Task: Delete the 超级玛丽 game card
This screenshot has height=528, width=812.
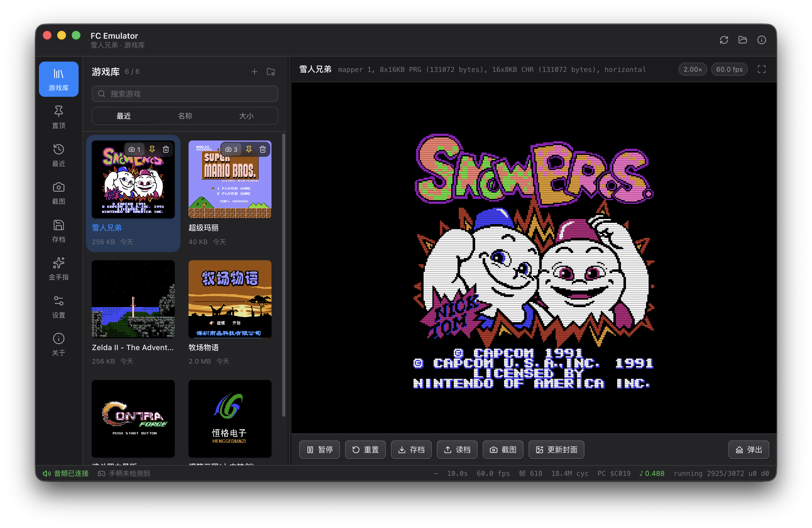Action: [x=263, y=150]
